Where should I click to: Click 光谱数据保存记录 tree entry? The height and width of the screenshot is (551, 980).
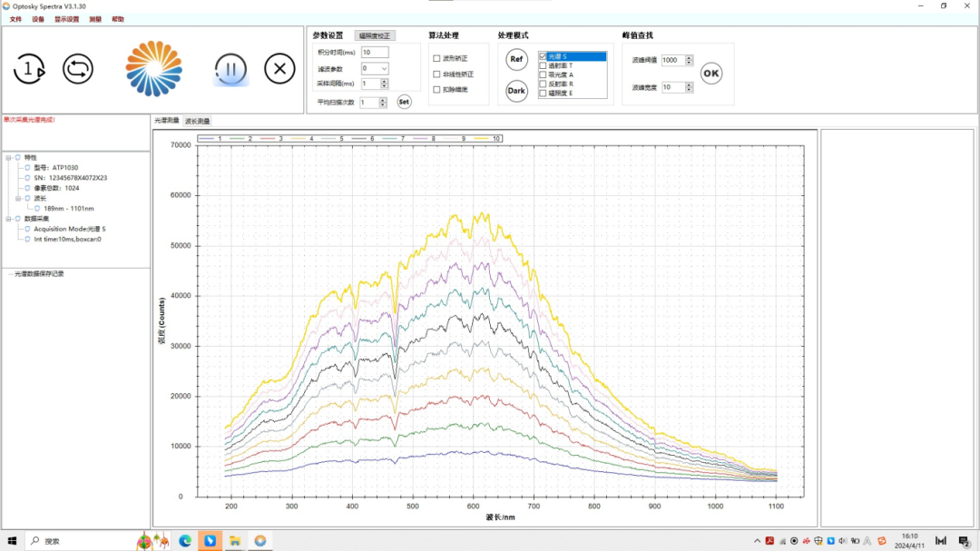point(39,274)
